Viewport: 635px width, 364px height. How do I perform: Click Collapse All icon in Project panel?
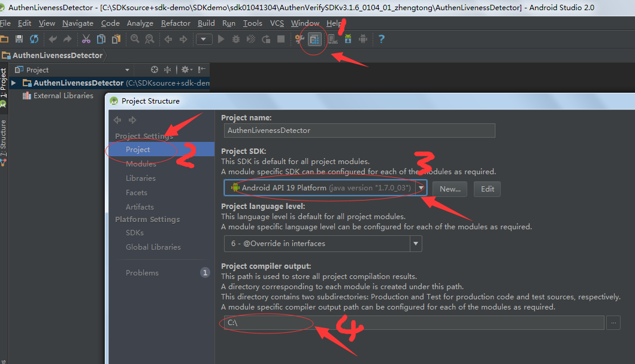(167, 69)
